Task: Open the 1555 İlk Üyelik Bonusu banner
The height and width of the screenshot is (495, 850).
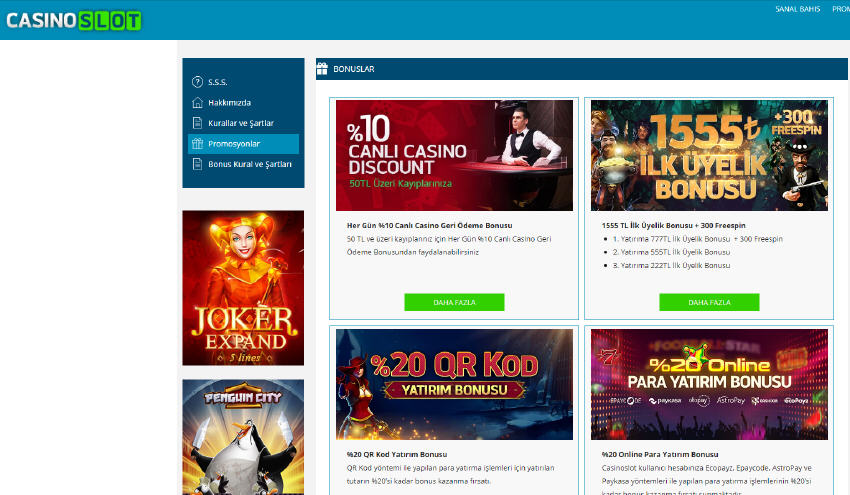Action: [x=709, y=155]
